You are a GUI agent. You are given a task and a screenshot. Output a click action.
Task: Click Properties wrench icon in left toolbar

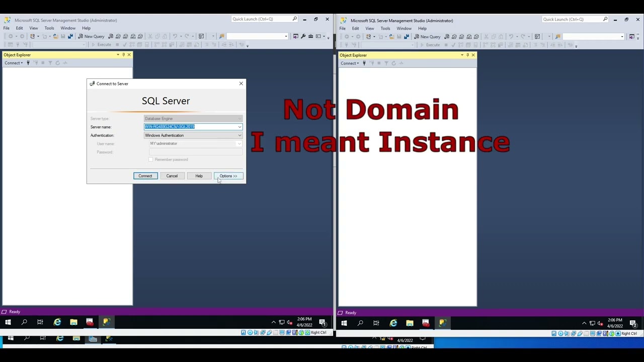(303, 36)
